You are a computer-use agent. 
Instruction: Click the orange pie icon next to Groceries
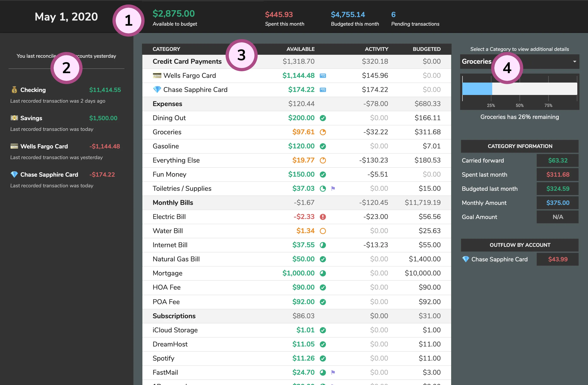coord(323,132)
